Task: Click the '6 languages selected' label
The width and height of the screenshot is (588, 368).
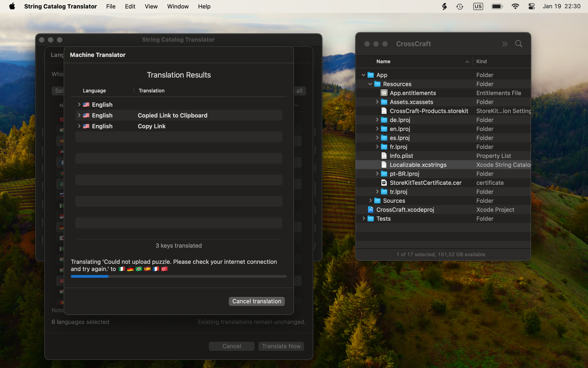Action: pyautogui.click(x=80, y=322)
